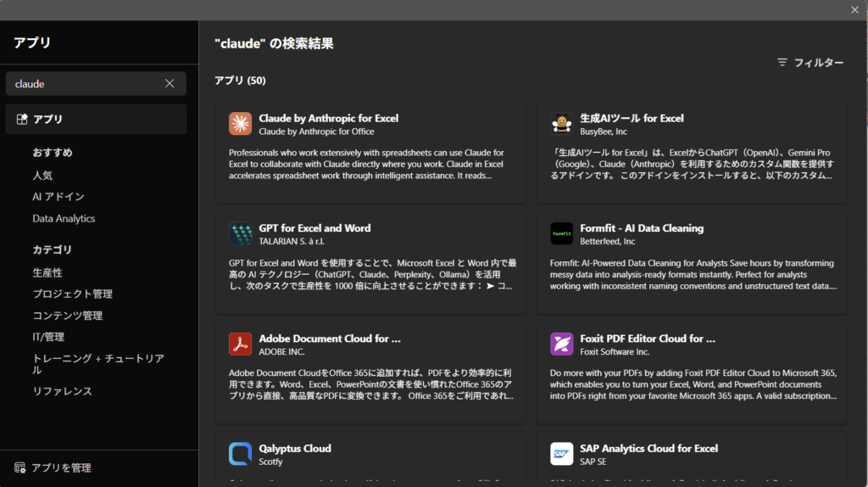
Task: Select the IT/管理 category
Action: coord(48,337)
